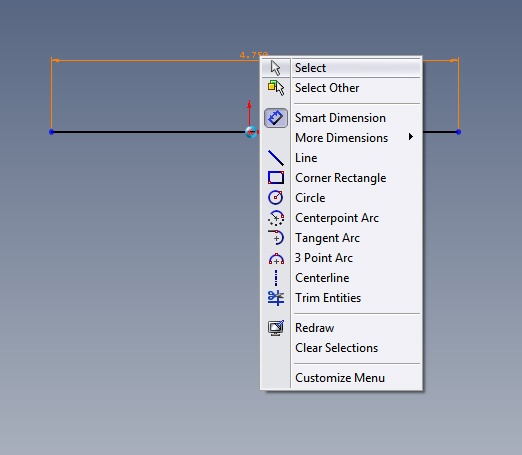The image size is (522, 455).
Task: Activate the Centerpoint Arc icon
Action: 276,218
